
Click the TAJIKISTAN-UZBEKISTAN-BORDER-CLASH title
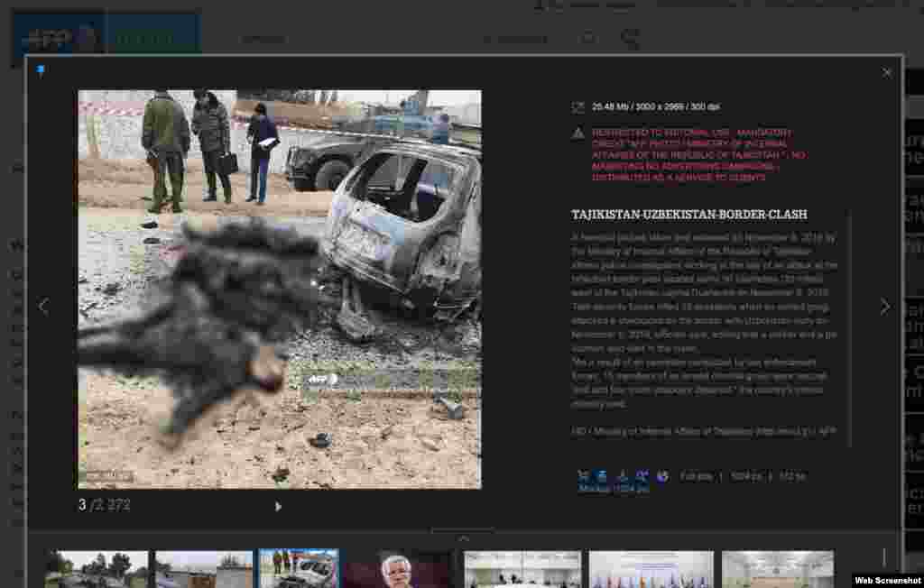coord(689,215)
